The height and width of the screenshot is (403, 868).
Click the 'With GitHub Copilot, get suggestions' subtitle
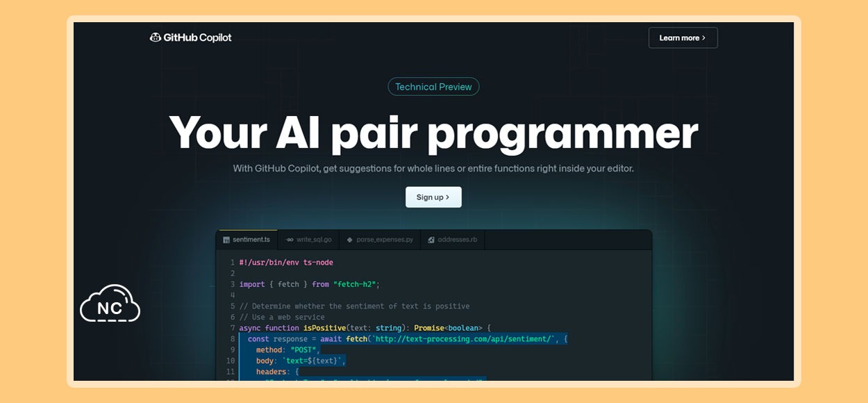tap(433, 168)
